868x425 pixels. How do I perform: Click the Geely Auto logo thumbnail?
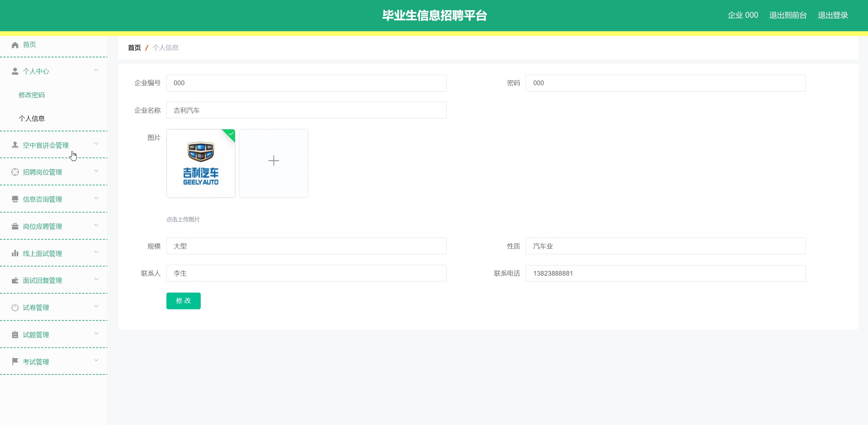tap(201, 163)
